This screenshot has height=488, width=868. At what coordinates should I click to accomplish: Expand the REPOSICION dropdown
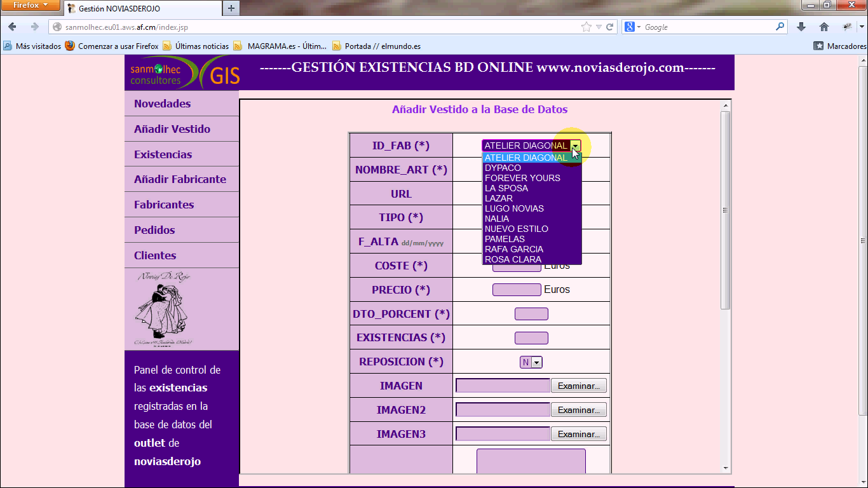tap(536, 362)
